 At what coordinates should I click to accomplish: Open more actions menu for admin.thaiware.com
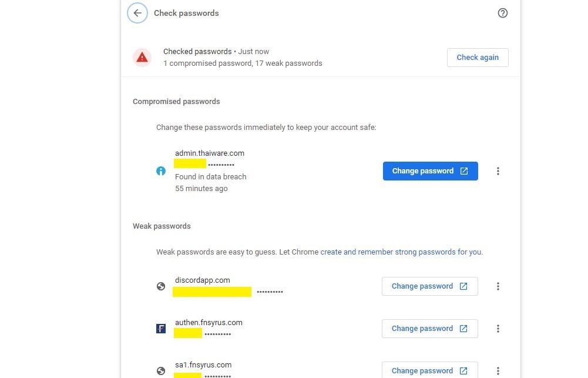pyautogui.click(x=498, y=171)
